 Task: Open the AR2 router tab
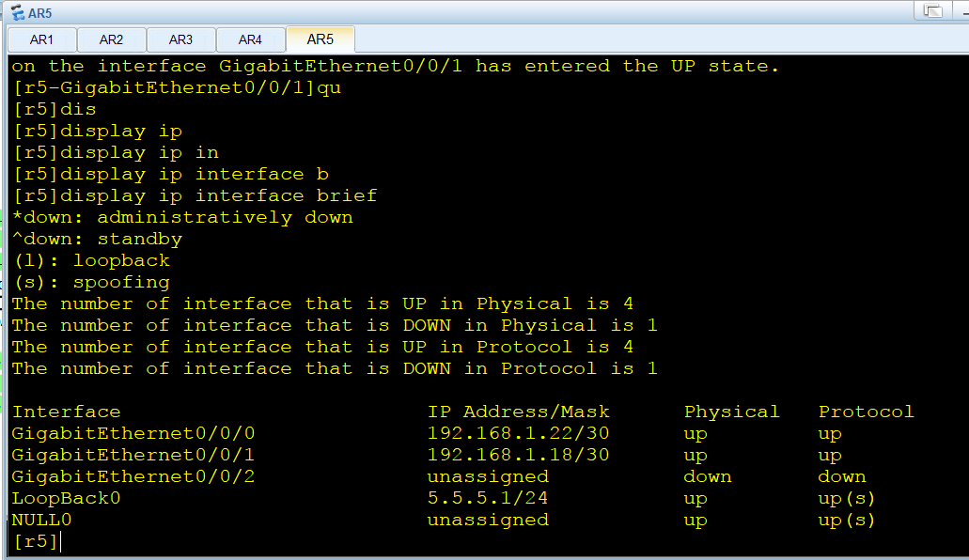coord(111,40)
